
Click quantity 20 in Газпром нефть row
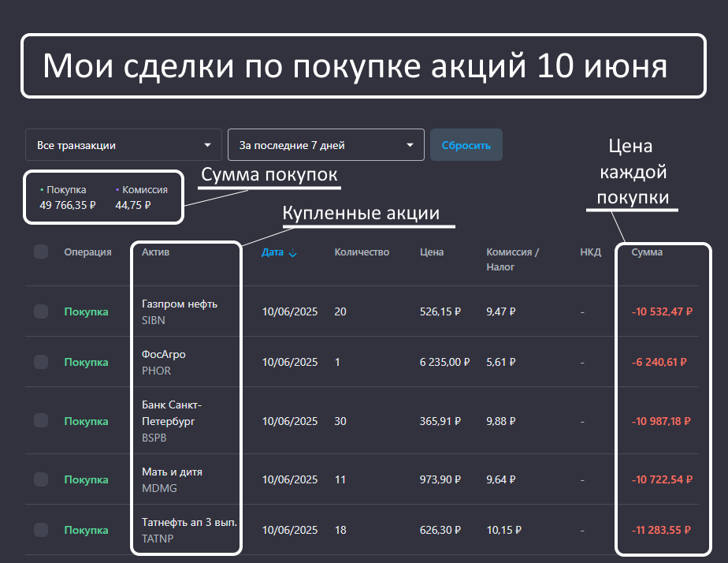point(340,311)
